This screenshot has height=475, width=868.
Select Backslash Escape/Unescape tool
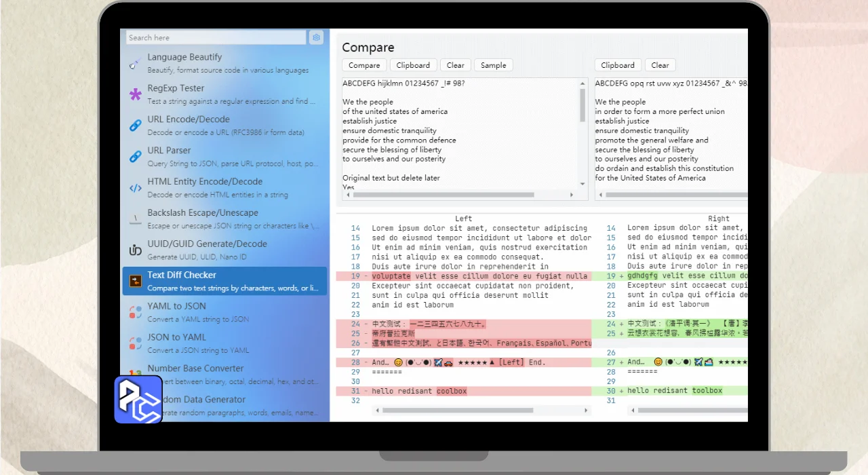pos(224,218)
